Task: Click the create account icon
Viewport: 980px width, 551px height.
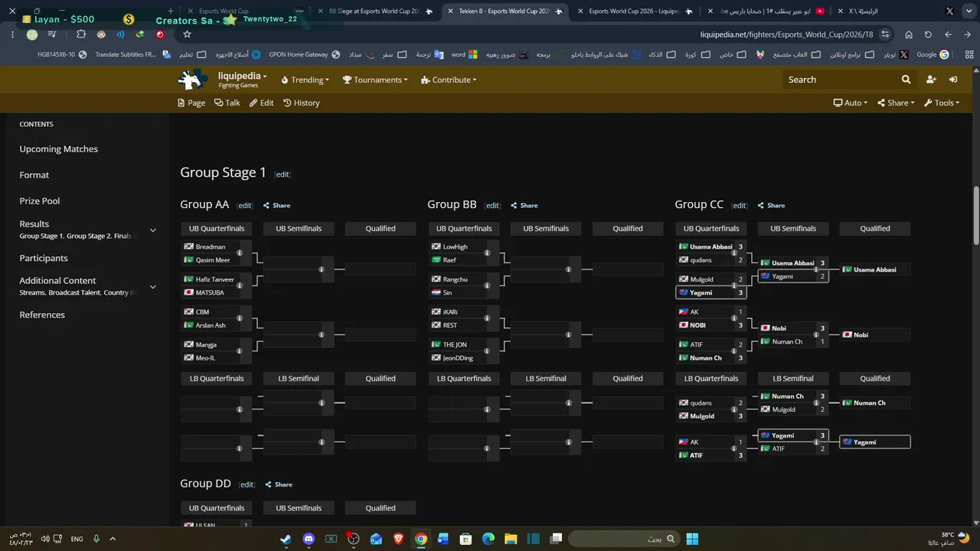Action: [931, 80]
